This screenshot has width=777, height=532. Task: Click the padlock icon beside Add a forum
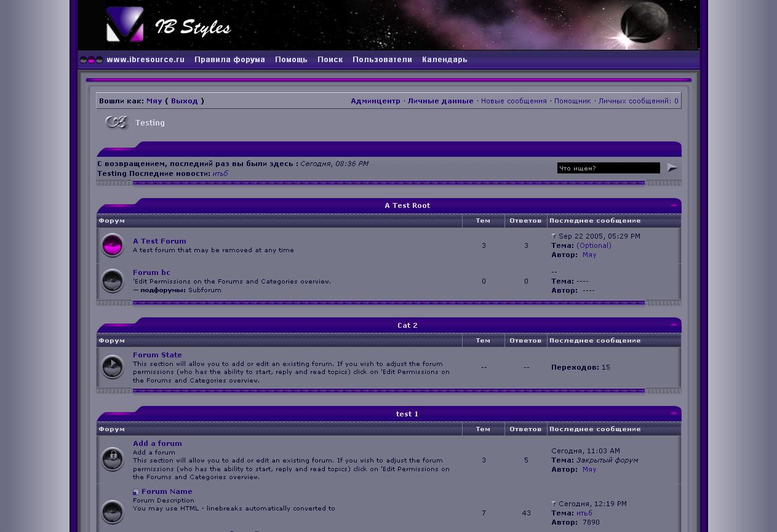point(112,459)
